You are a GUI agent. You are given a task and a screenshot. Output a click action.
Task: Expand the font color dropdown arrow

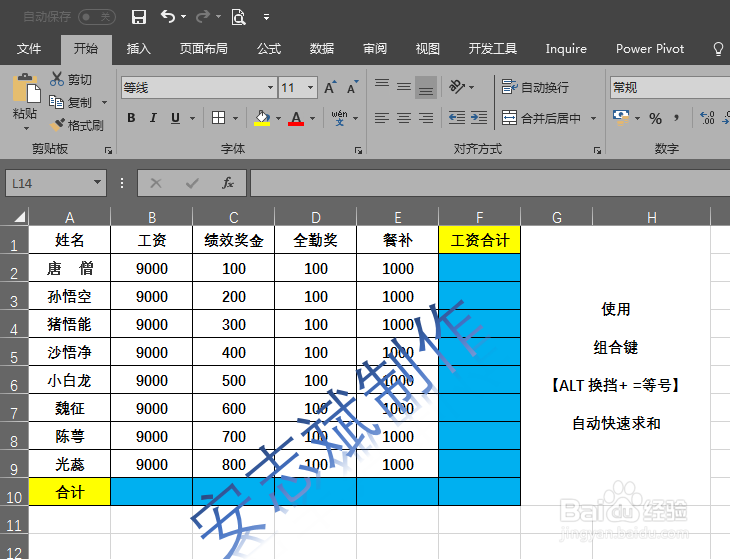(x=312, y=118)
